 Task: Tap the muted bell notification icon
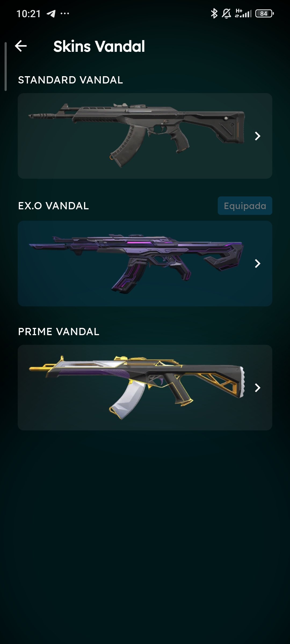click(226, 13)
